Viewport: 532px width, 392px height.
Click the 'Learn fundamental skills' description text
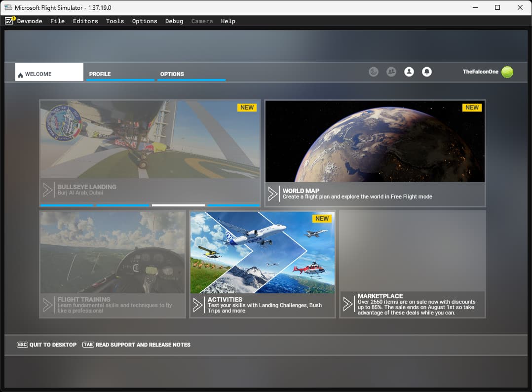[x=114, y=308]
